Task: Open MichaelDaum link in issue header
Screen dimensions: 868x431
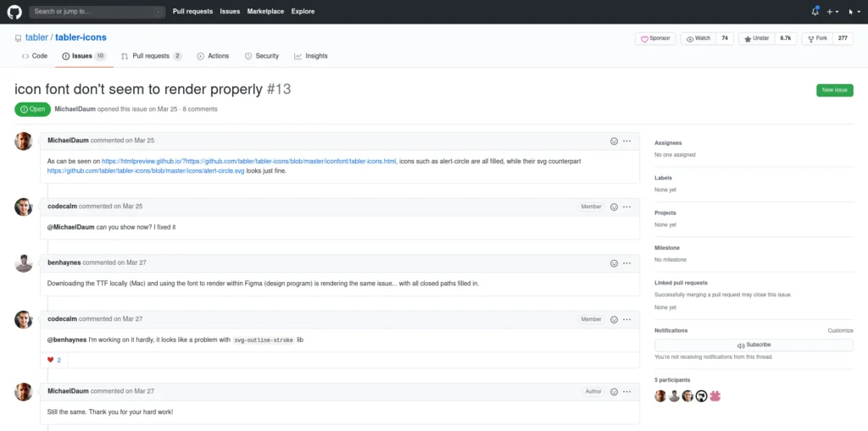Action: click(75, 109)
